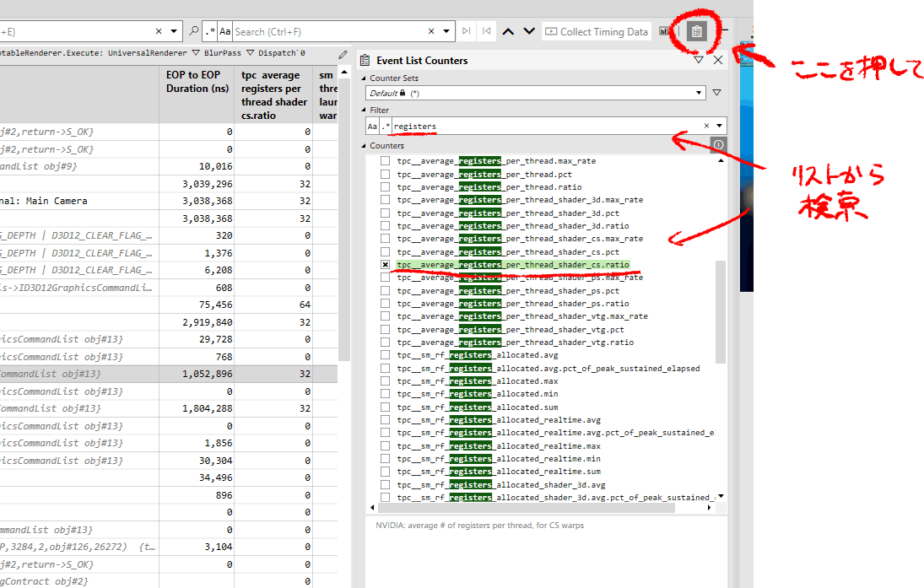Select the Main Camera event row

pos(169,201)
